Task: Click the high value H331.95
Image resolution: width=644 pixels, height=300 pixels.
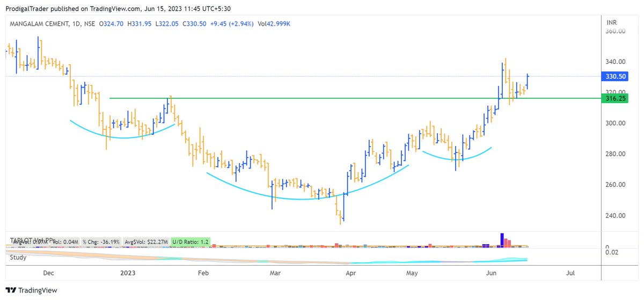Action: click(x=138, y=24)
